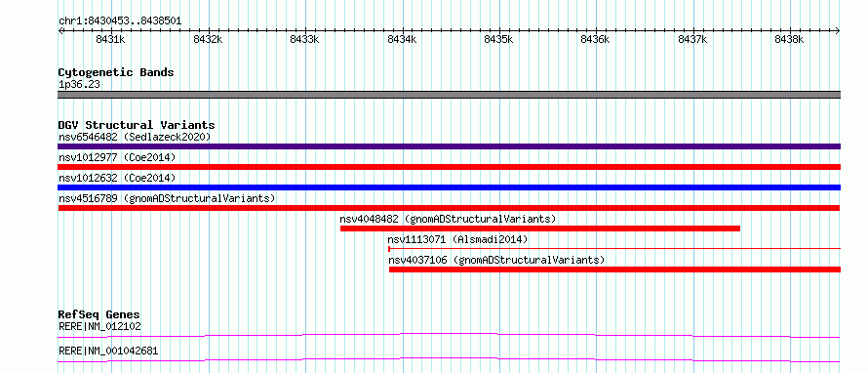The height and width of the screenshot is (373, 868).
Task: Click the 8437k ruler tick label
Action: click(692, 39)
